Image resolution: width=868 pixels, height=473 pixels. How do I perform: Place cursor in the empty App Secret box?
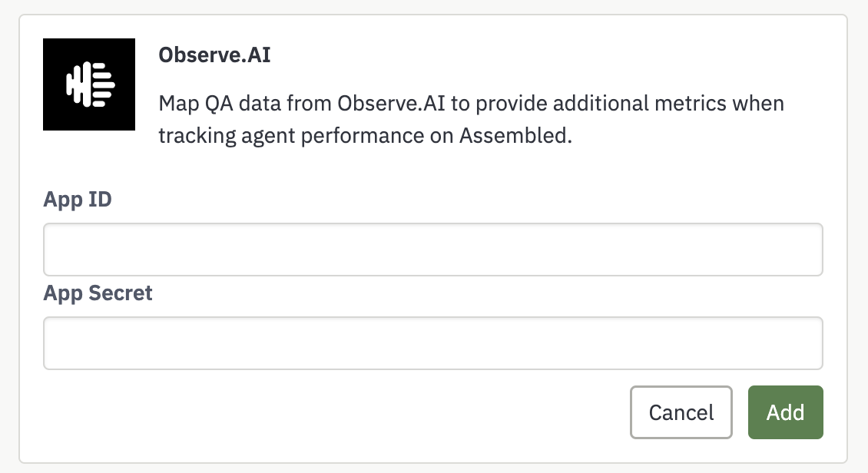[x=433, y=343]
